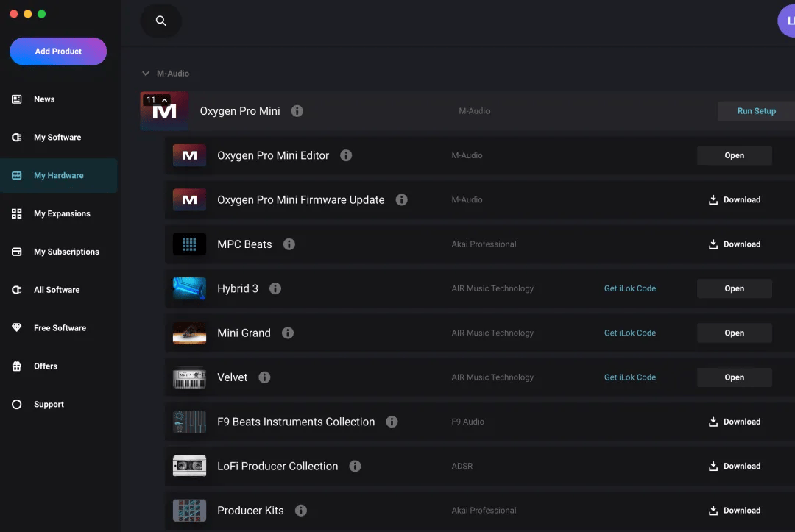Click the 'M-Audio' group heading text
This screenshot has height=532, width=795.
point(173,74)
